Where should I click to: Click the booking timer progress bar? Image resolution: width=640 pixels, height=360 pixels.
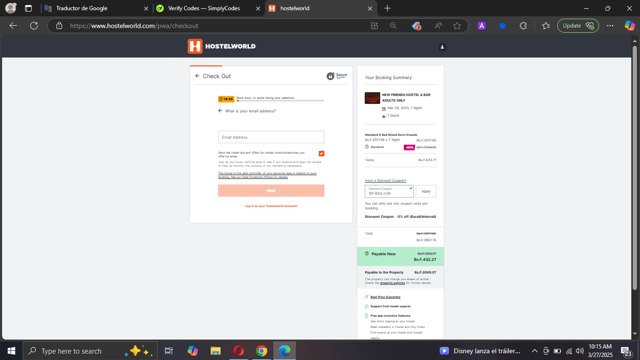point(280,100)
